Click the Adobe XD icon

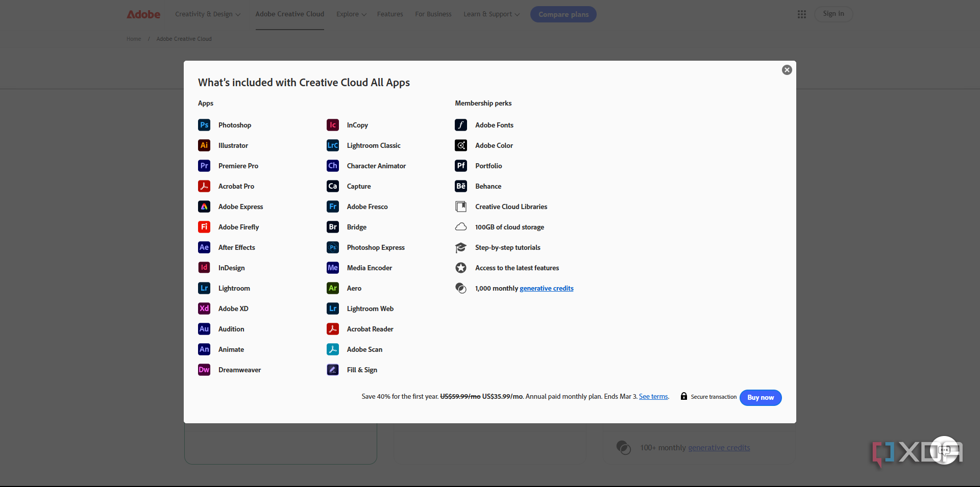pos(204,309)
